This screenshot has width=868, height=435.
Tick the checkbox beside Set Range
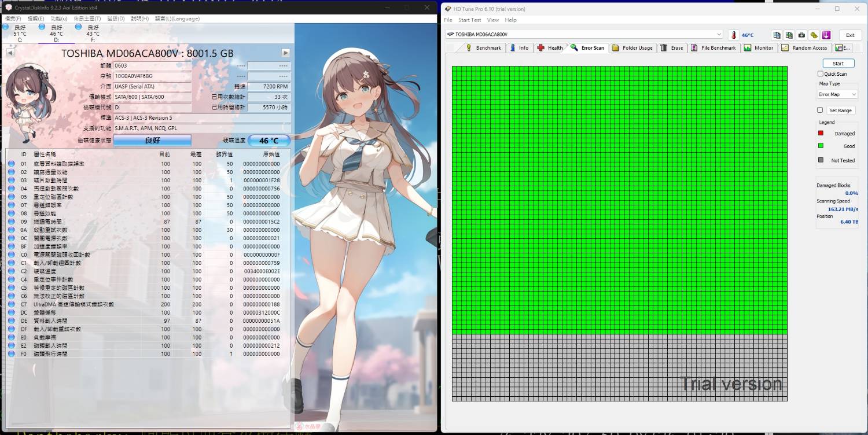click(820, 110)
